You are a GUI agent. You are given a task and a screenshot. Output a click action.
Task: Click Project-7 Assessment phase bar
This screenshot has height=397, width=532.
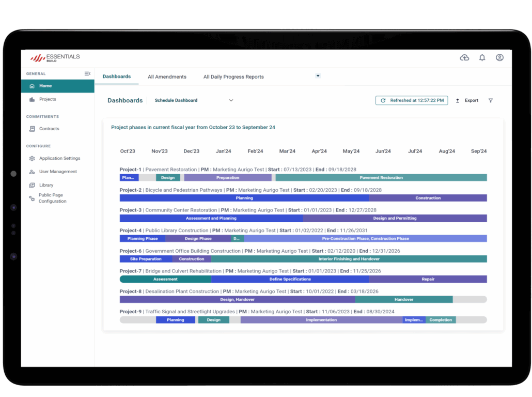click(x=165, y=279)
